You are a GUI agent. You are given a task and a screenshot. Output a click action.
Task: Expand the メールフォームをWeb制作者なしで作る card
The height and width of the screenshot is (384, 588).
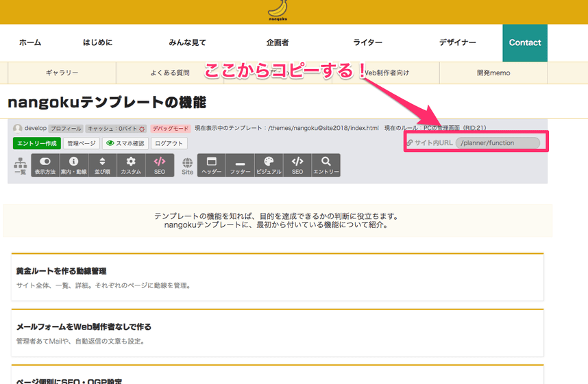click(277, 333)
